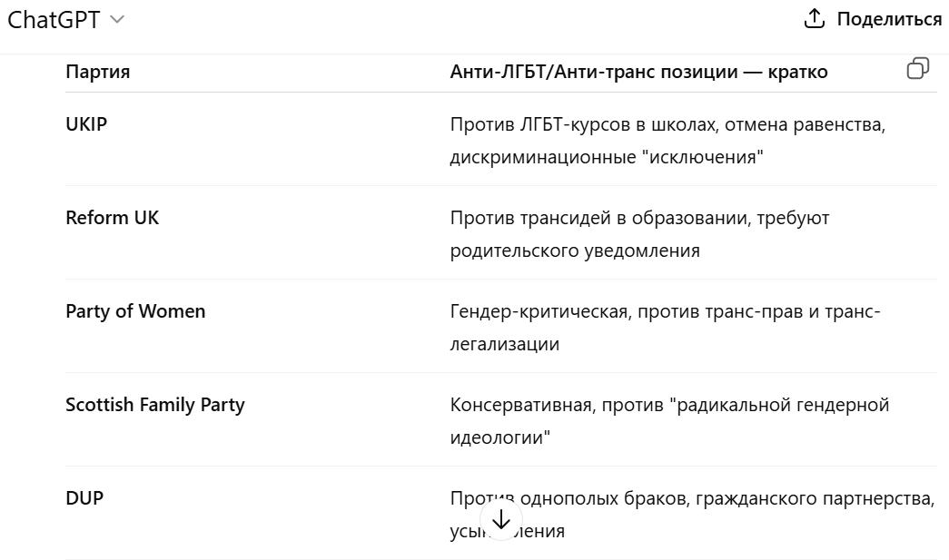The width and height of the screenshot is (949, 560).
Task: Click the Поделиться button
Action: [x=872, y=19]
